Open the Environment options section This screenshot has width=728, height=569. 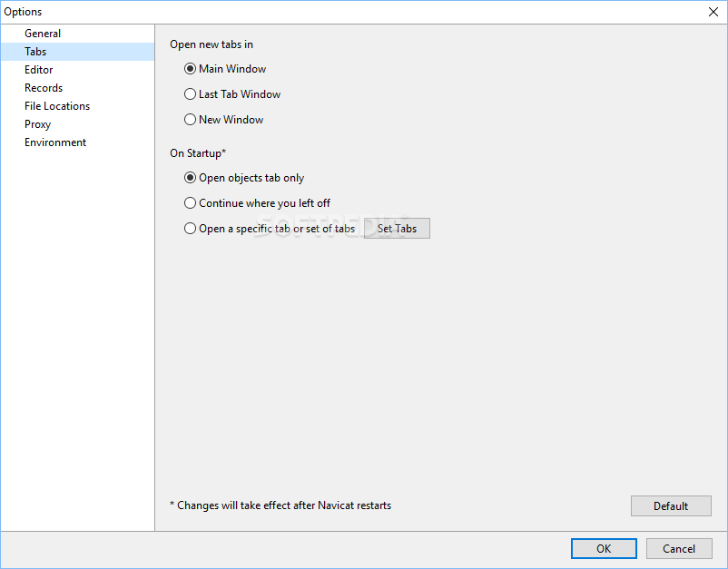tap(55, 142)
